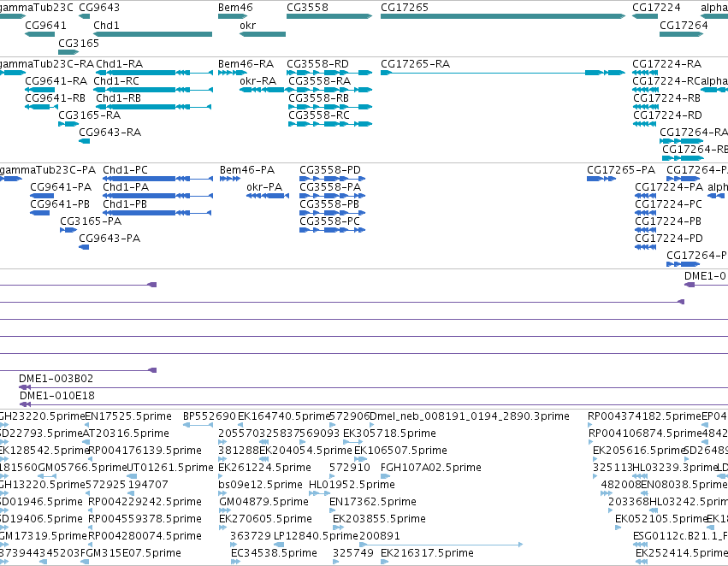Select the EK203855.5prime EST label
This screenshot has width=728, height=566.
click(379, 519)
